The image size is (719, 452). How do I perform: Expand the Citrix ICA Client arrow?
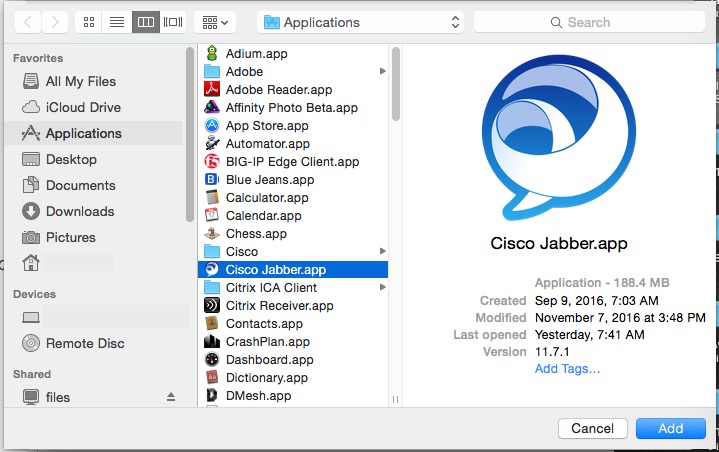point(382,287)
